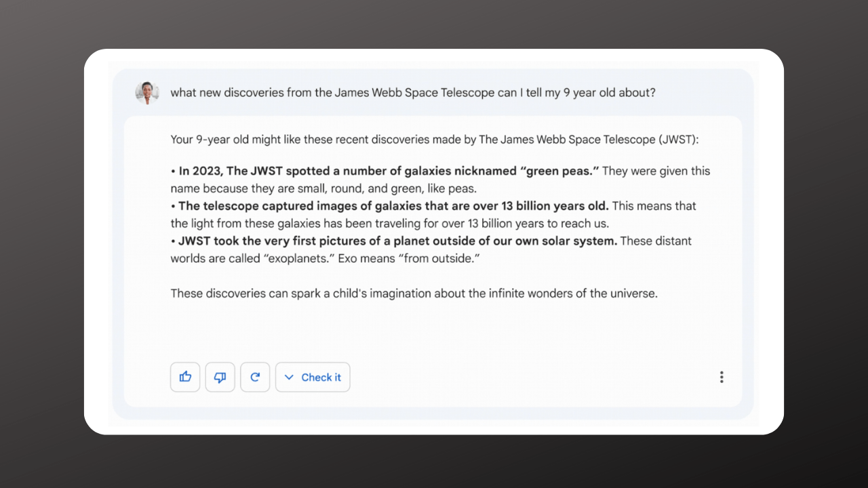Click the bold quoted phrase "green peas."

click(561, 171)
